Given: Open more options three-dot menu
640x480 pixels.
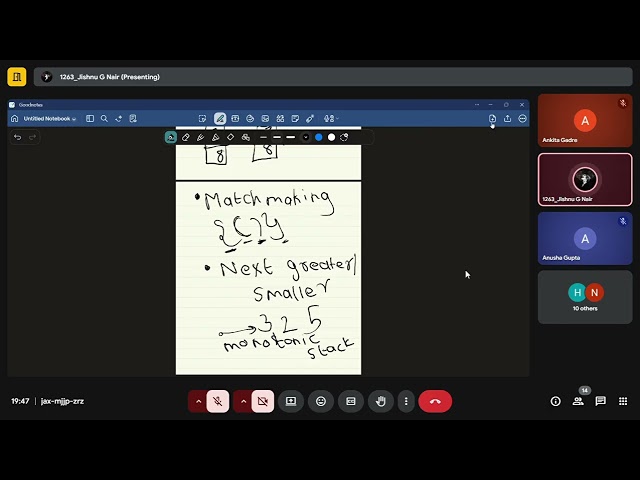Looking at the screenshot, I should click(405, 401).
